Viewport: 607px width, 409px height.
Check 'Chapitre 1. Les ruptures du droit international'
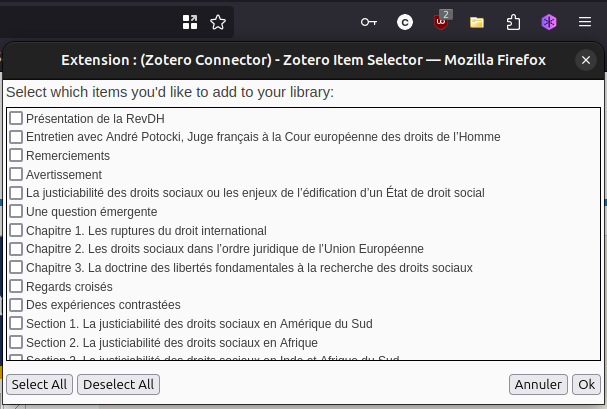tap(16, 230)
